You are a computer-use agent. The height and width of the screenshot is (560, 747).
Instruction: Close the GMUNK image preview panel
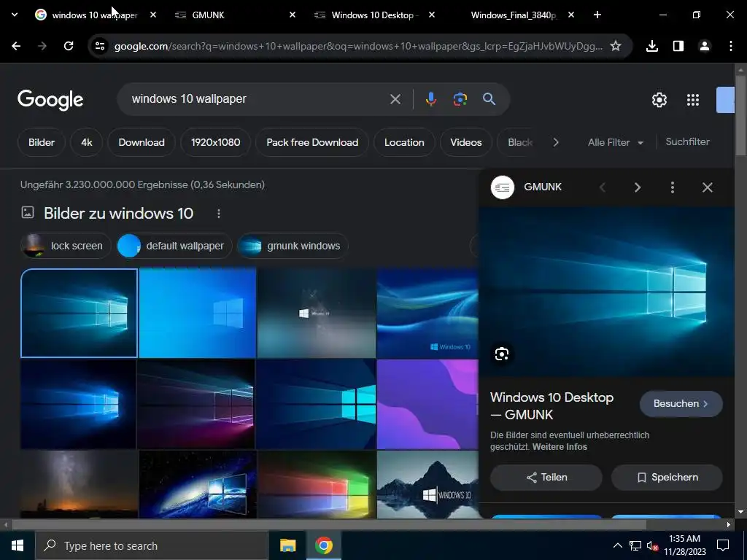708,187
